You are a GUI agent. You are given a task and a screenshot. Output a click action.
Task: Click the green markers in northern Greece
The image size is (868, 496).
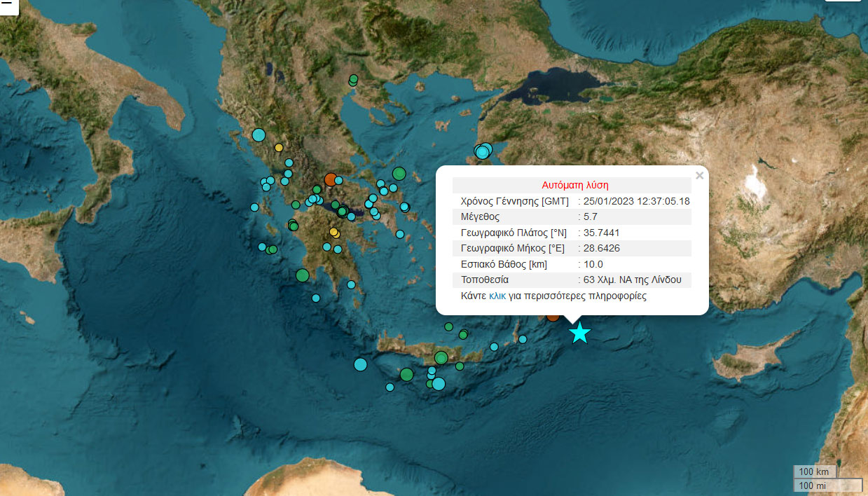[x=353, y=80]
